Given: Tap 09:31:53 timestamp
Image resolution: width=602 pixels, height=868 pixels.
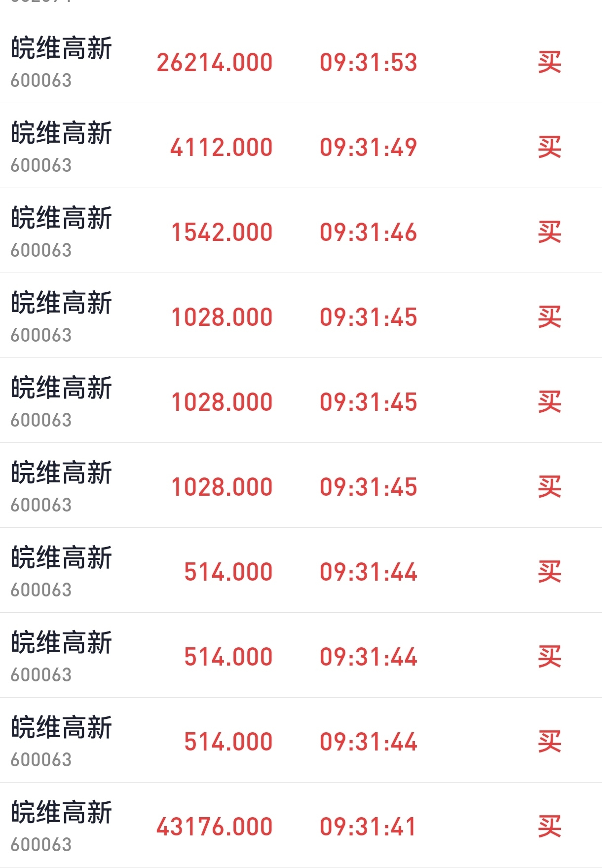Looking at the screenshot, I should pos(369,62).
